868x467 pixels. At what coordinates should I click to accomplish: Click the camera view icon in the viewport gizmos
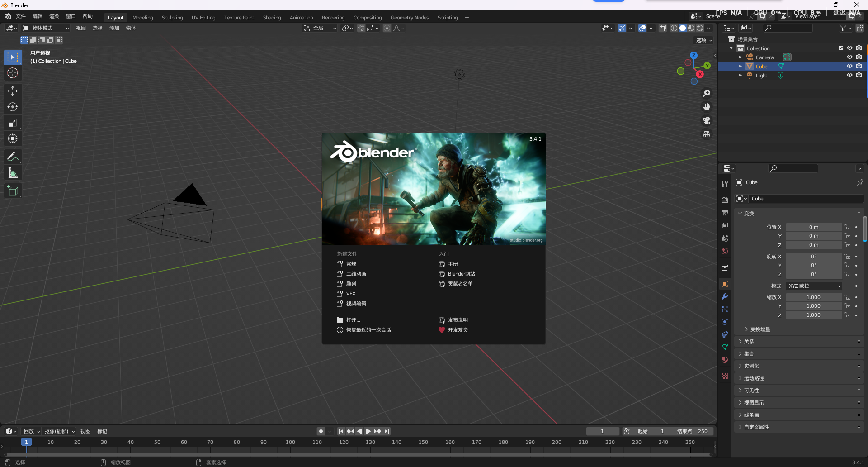(707, 121)
